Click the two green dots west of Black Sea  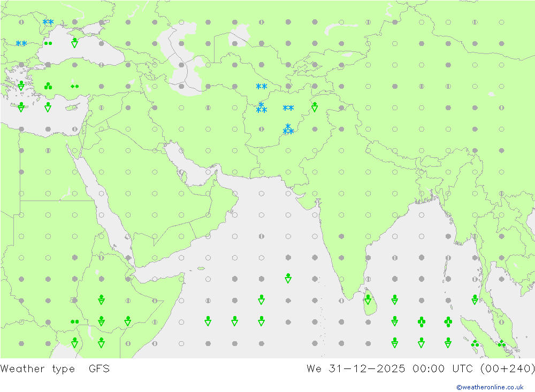click(48, 43)
